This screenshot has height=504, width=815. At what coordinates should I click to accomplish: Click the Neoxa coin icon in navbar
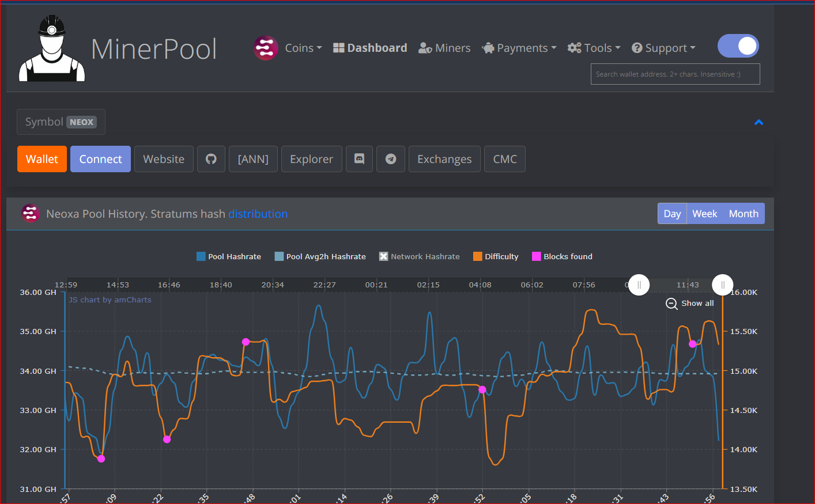click(x=266, y=48)
